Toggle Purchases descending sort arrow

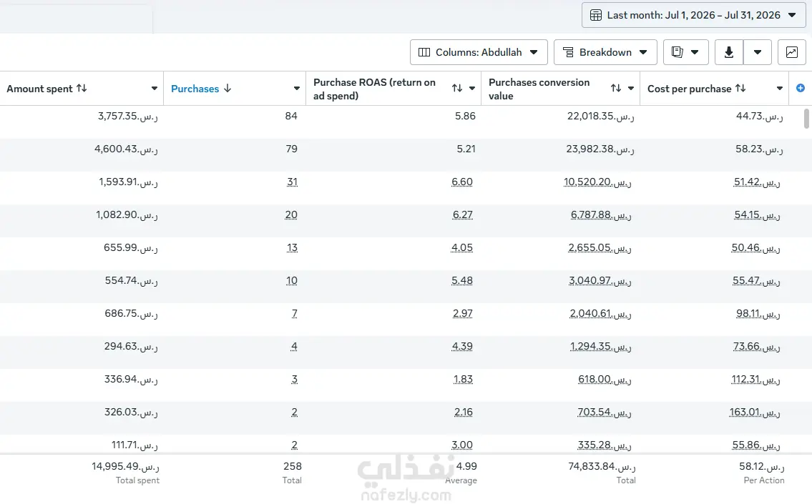(x=228, y=89)
